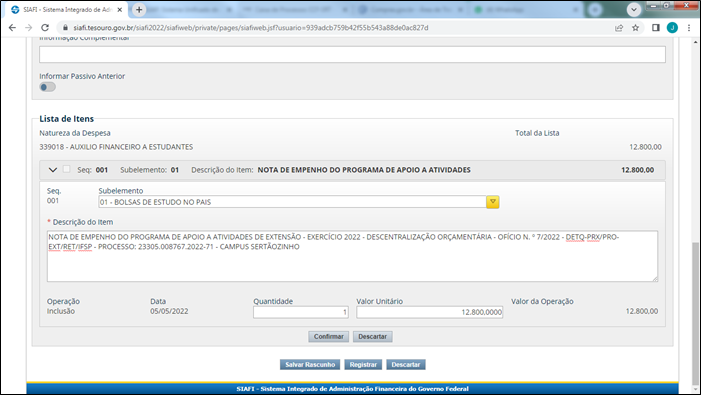Screen dimensions: 701x395
Task: Close the SIAFI tab
Action: [x=119, y=9]
